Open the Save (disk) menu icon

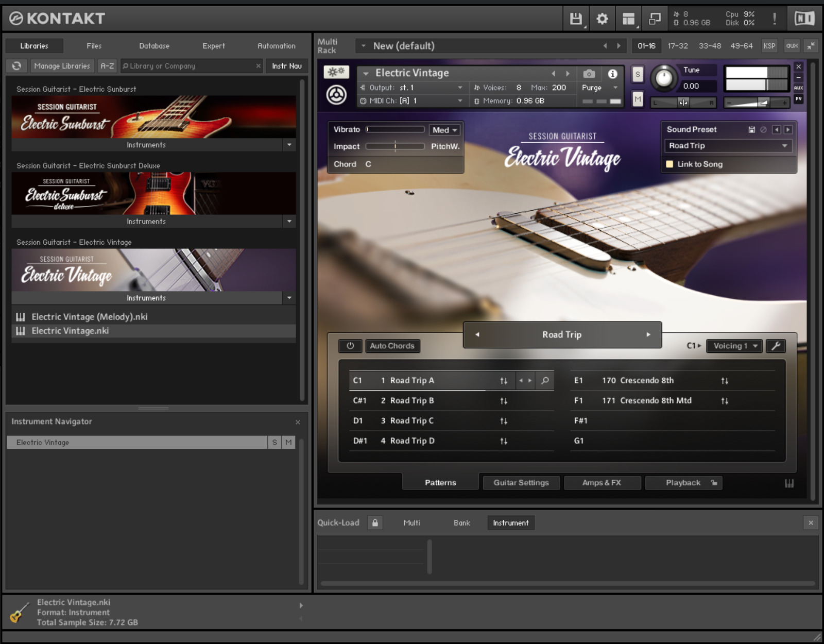tap(576, 19)
